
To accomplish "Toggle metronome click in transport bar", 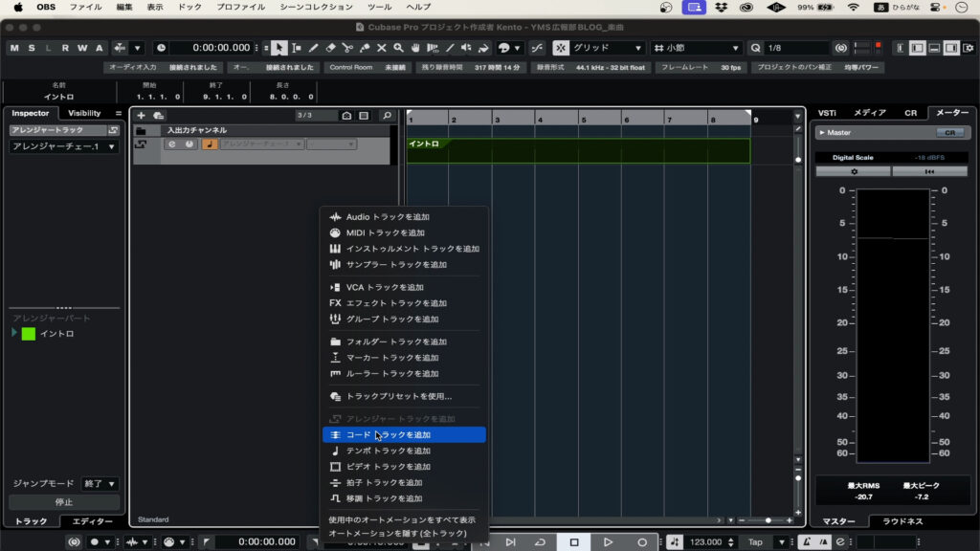I will click(807, 541).
